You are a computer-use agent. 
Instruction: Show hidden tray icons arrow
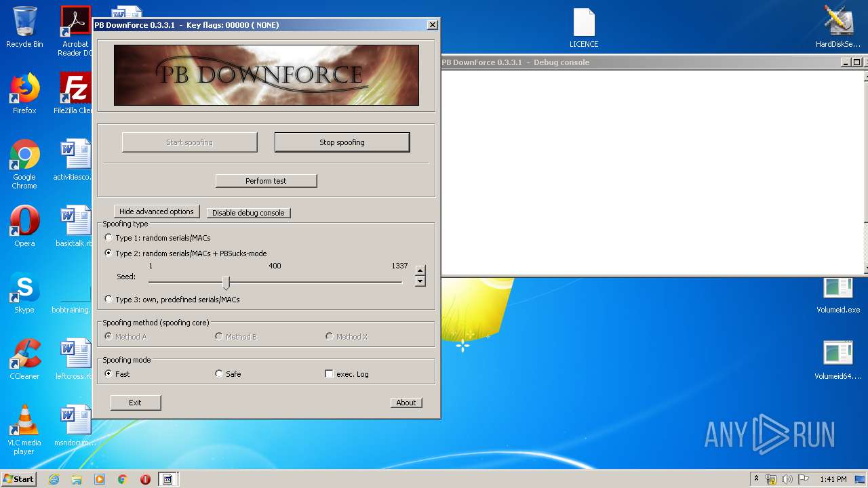pyautogui.click(x=756, y=479)
